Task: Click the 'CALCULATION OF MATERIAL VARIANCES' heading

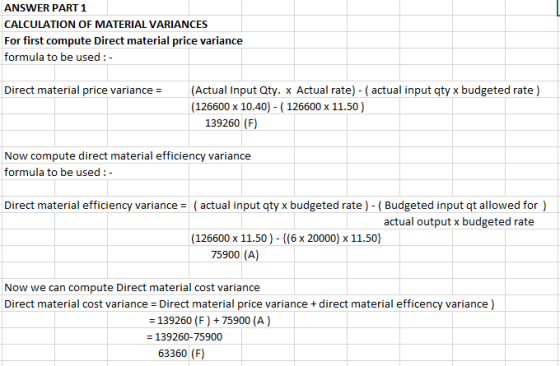Action: tap(106, 24)
